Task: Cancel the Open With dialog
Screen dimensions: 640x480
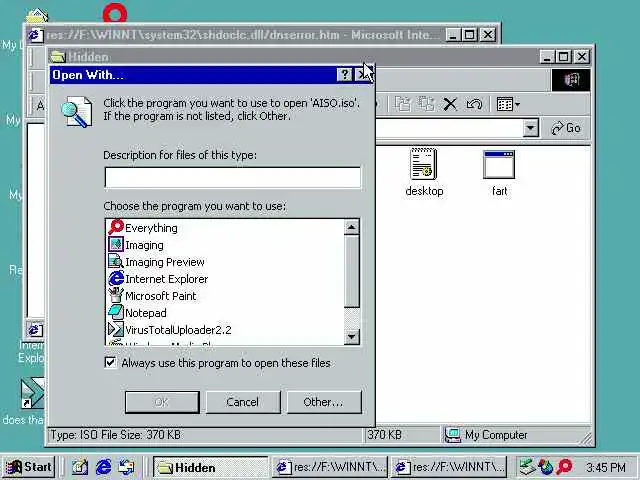Action: click(x=243, y=402)
